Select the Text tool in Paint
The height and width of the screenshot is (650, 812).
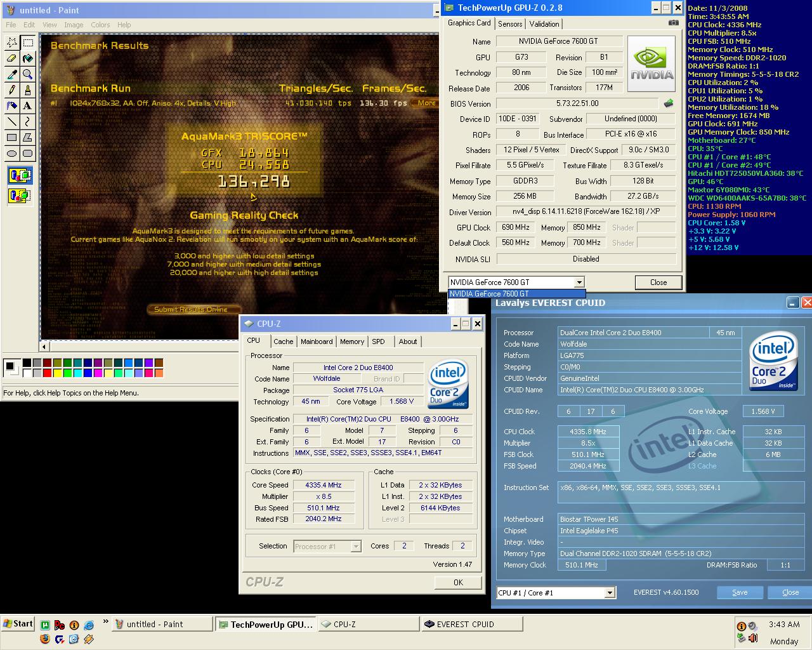28,105
